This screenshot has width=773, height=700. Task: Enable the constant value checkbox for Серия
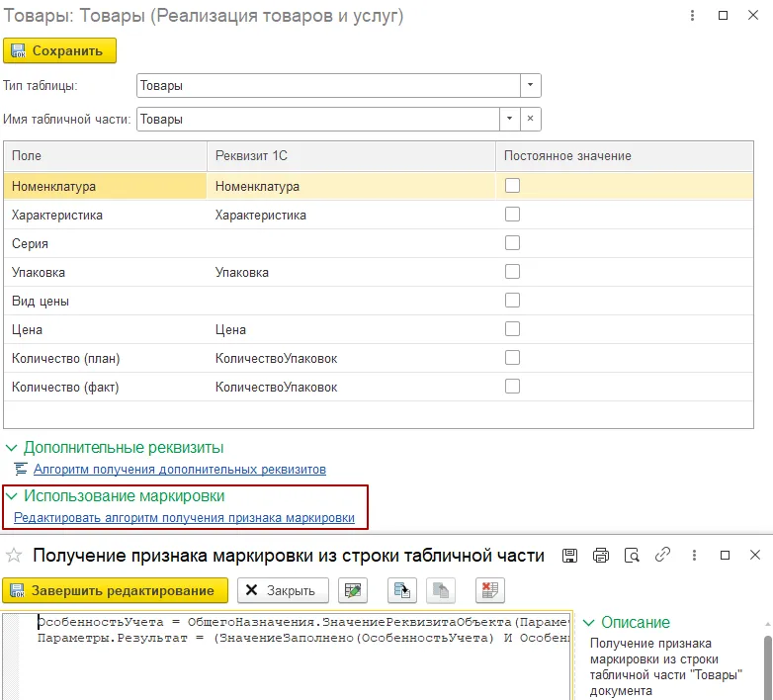pyautogui.click(x=512, y=242)
